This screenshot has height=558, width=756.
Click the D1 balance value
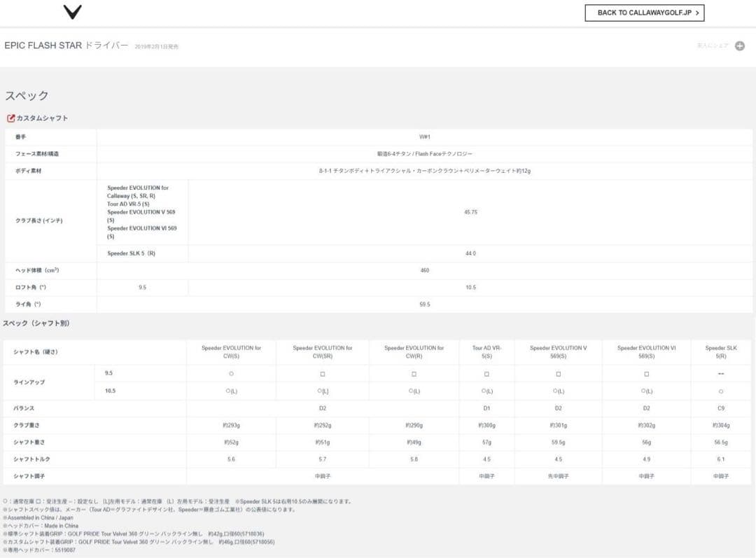tap(486, 408)
